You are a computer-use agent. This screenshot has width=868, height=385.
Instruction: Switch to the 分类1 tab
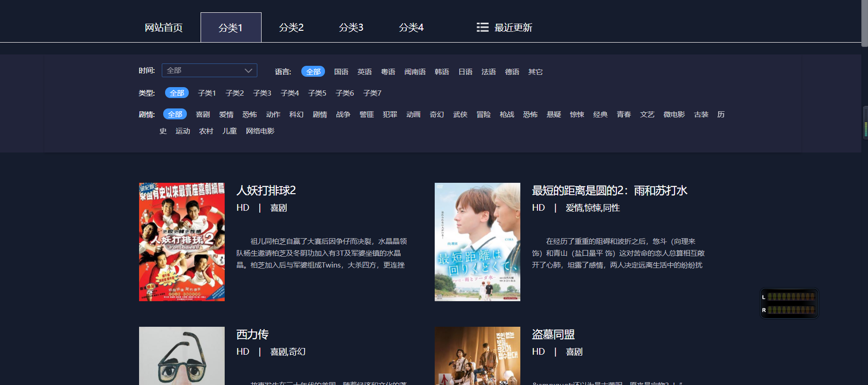tap(231, 27)
